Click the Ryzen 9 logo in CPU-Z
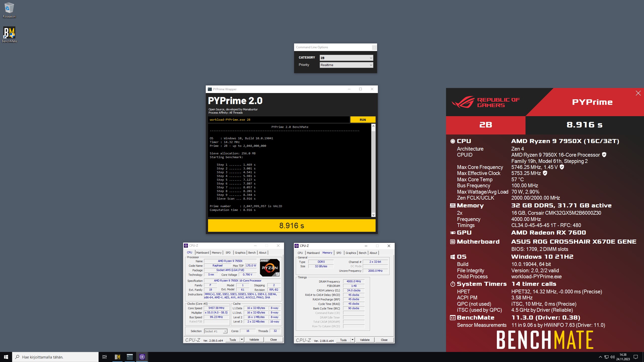The height and width of the screenshot is (362, 644). (270, 267)
